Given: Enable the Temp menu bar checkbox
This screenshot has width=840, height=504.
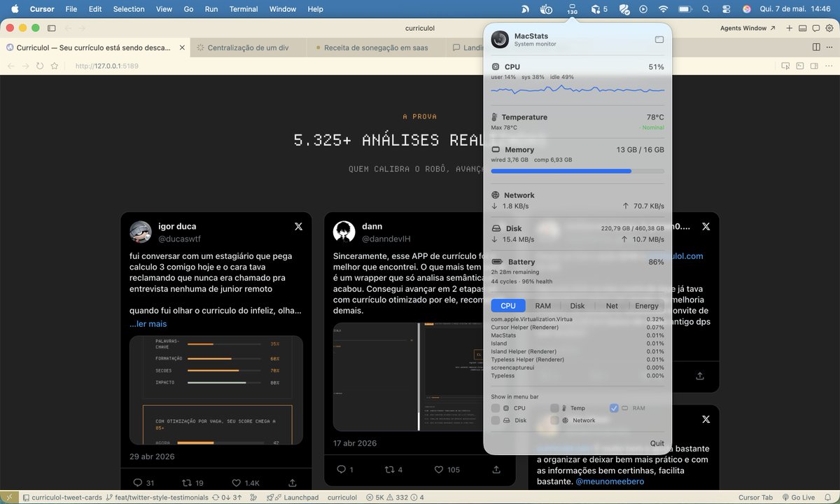Looking at the screenshot, I should point(554,408).
